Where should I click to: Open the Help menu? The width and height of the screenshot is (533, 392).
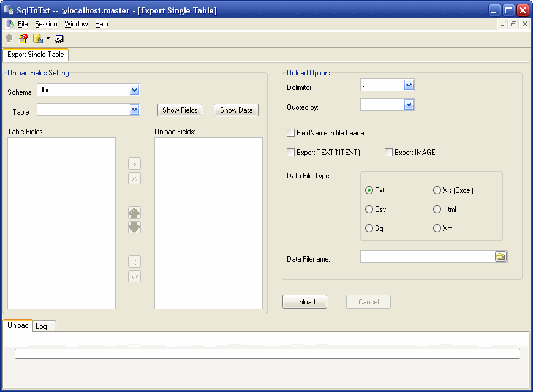point(101,24)
